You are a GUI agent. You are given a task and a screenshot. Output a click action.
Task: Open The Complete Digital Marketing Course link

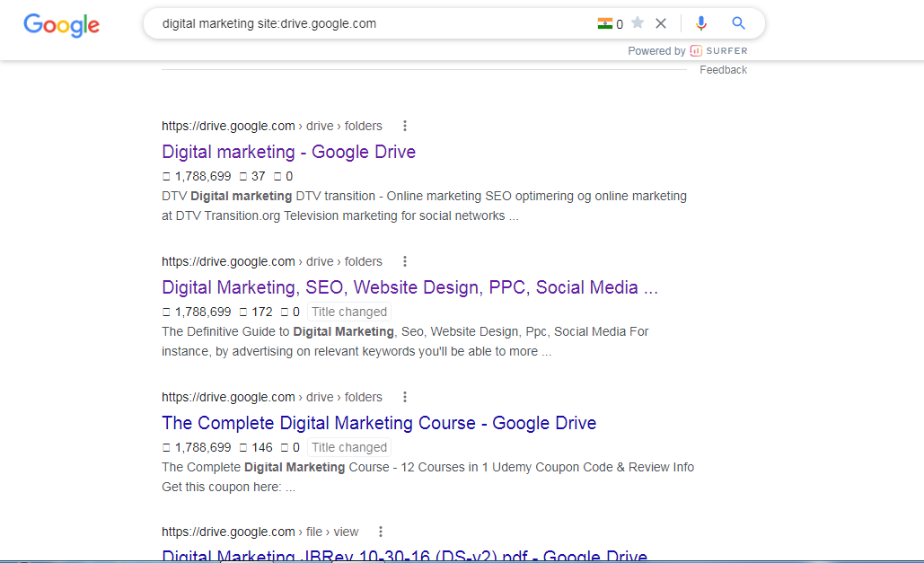click(x=379, y=423)
